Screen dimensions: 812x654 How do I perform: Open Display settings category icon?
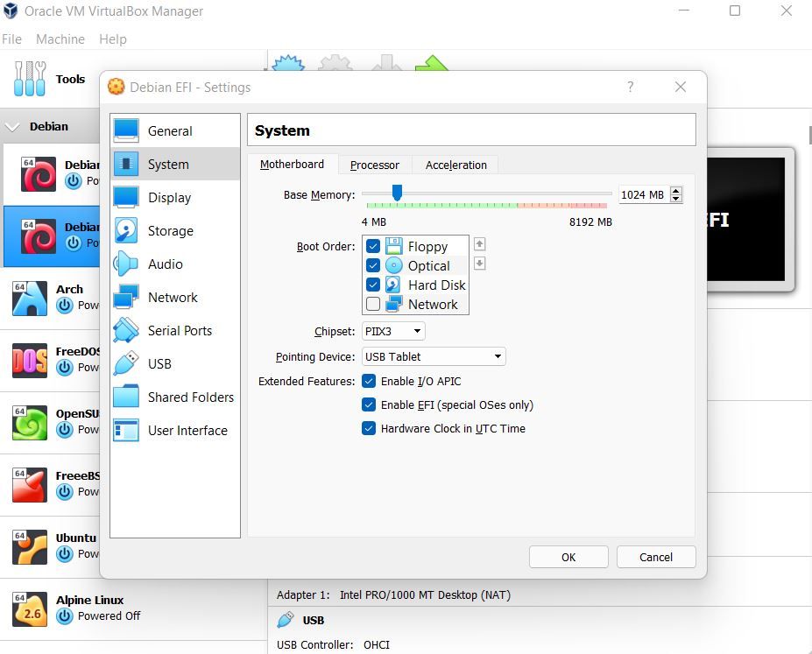pyautogui.click(x=126, y=197)
